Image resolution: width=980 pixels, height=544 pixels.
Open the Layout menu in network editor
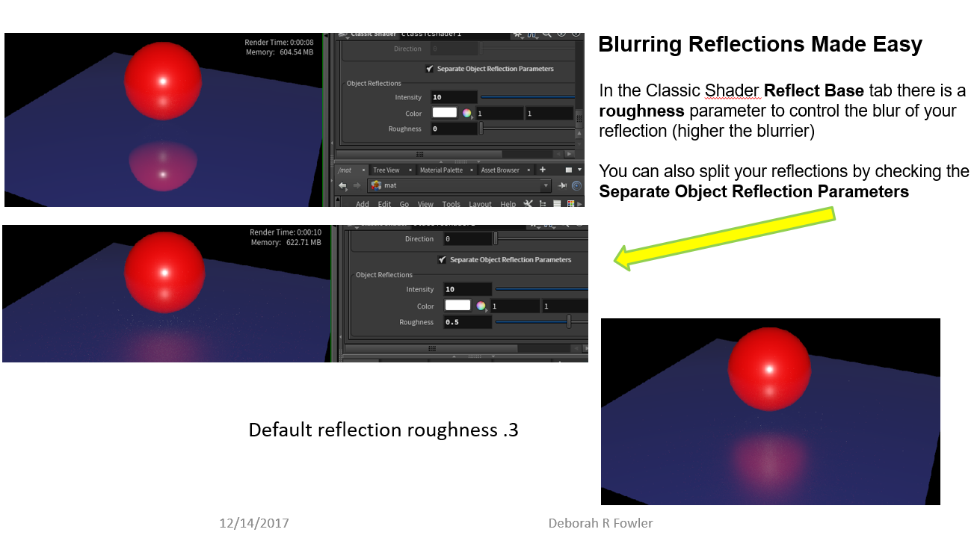(480, 204)
